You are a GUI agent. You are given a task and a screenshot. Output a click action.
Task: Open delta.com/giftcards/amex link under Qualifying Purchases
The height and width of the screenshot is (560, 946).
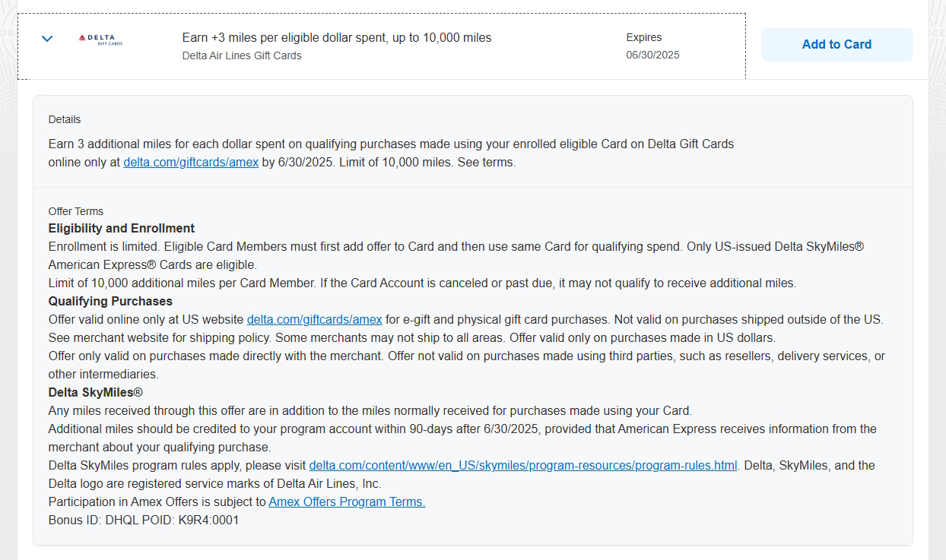coord(314,319)
